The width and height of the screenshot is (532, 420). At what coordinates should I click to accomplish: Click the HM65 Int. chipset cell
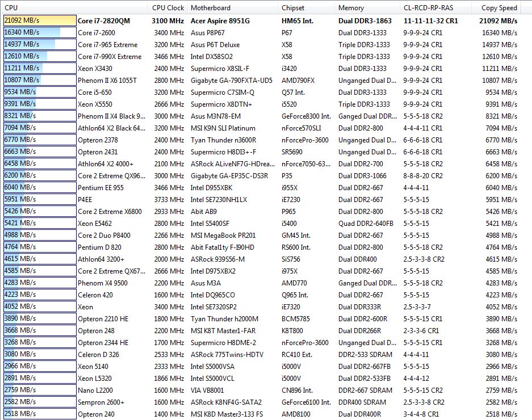pyautogui.click(x=298, y=20)
